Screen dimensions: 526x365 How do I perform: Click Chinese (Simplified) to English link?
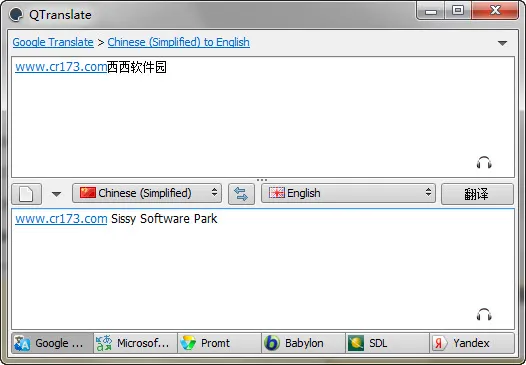(178, 42)
